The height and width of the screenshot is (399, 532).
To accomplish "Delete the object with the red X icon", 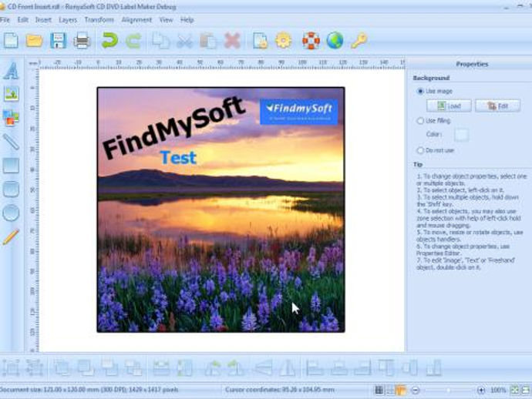I will click(232, 41).
